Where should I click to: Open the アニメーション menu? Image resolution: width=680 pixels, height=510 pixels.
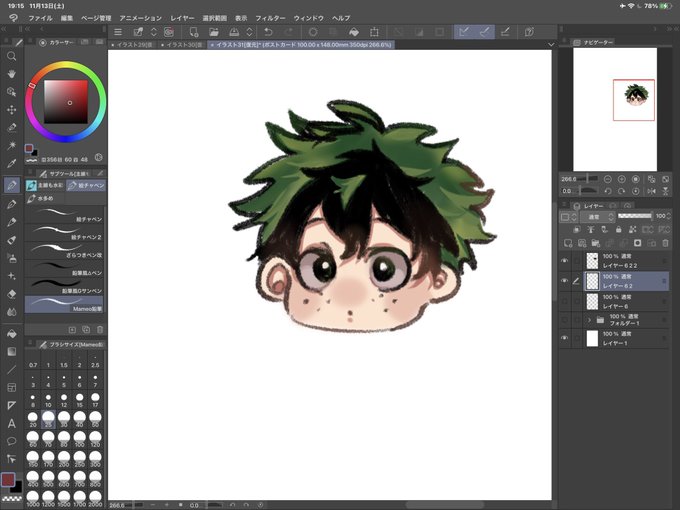click(x=141, y=18)
